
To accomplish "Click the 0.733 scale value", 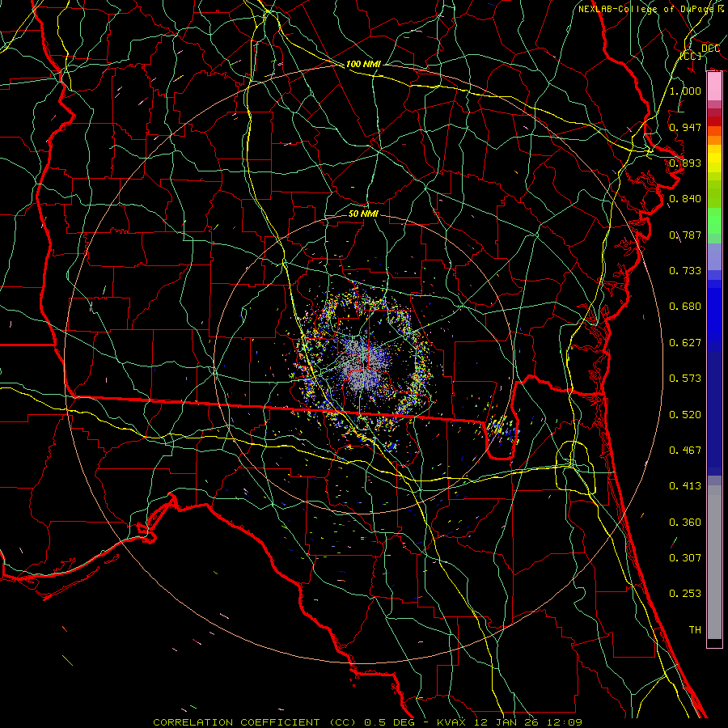I will (x=685, y=271).
